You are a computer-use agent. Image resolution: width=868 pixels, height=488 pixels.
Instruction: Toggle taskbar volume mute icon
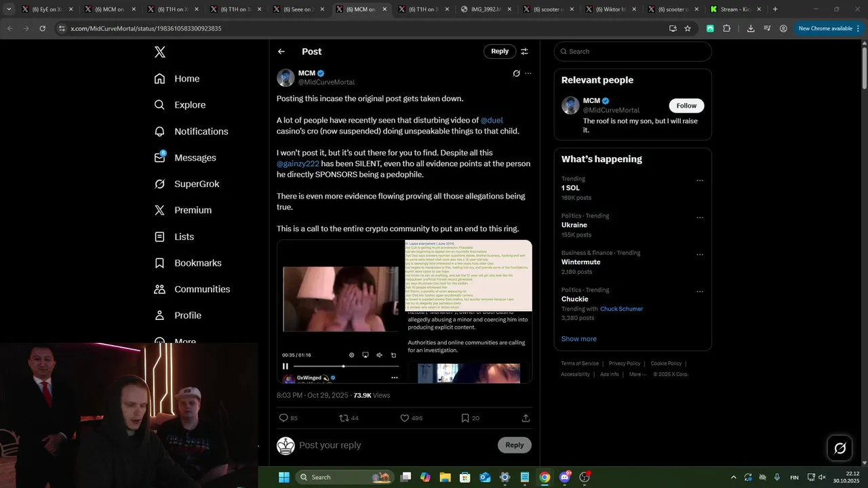[x=822, y=477]
